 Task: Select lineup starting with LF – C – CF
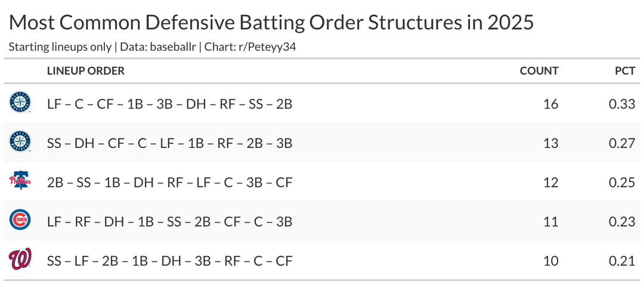tap(169, 104)
